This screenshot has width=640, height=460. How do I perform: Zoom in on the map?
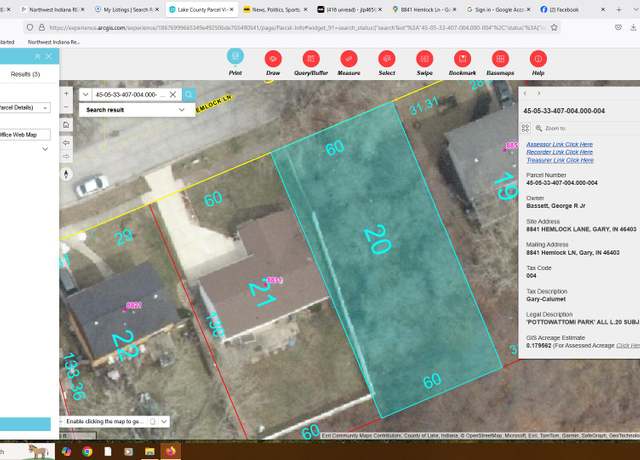coord(66,93)
